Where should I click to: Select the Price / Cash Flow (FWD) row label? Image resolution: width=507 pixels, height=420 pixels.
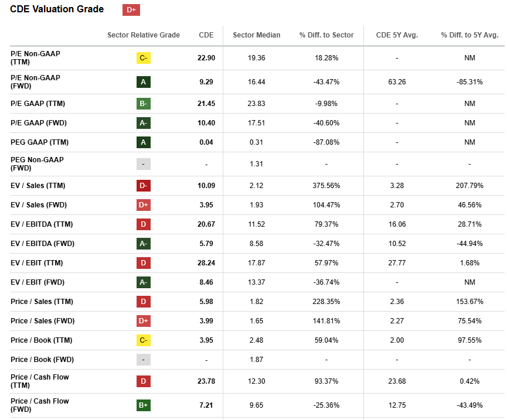tap(40, 405)
